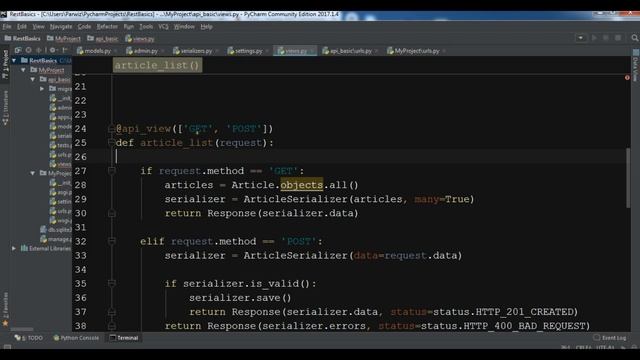
Task: Collapse inner MyProject package node
Action: (x=33, y=173)
